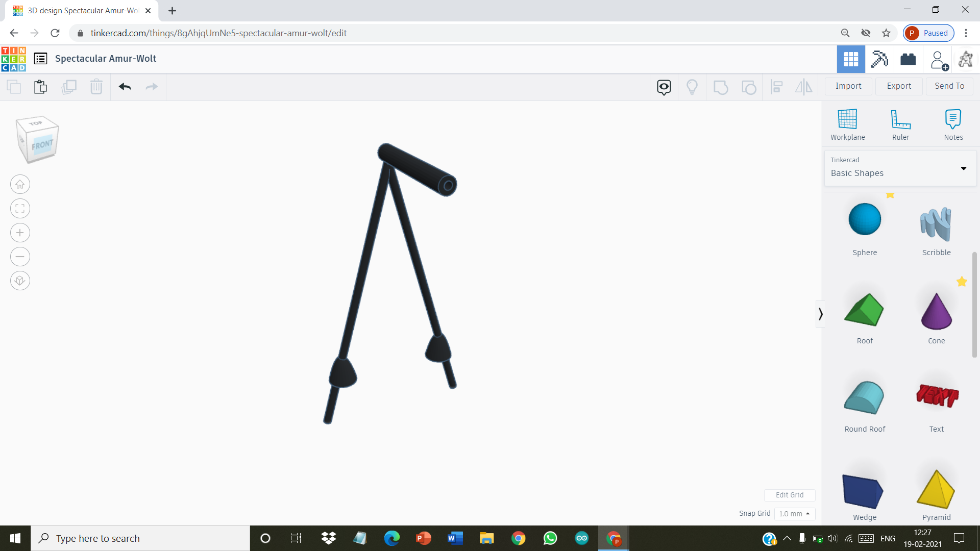Toggle the scene inspection eye icon
Image resolution: width=980 pixels, height=551 pixels.
pyautogui.click(x=663, y=87)
